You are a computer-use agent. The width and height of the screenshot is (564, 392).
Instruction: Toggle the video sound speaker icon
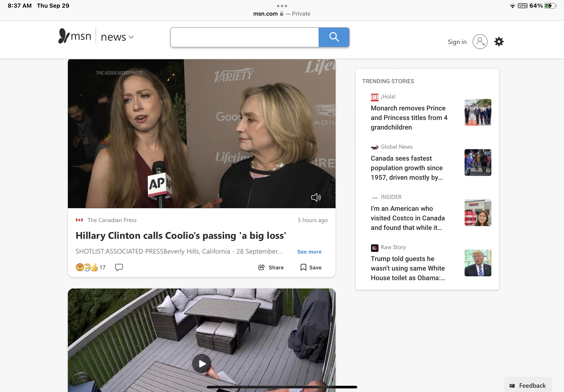[x=316, y=197]
